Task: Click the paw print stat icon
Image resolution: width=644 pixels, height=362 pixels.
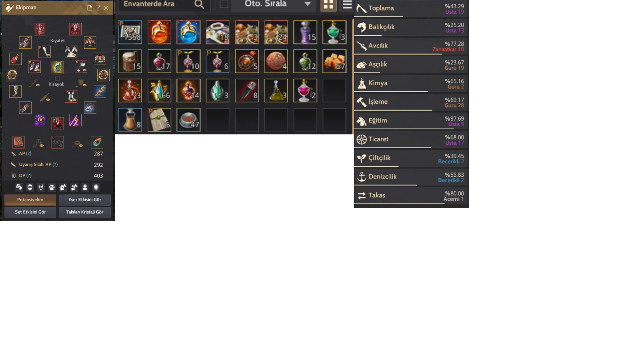Action: point(52,187)
